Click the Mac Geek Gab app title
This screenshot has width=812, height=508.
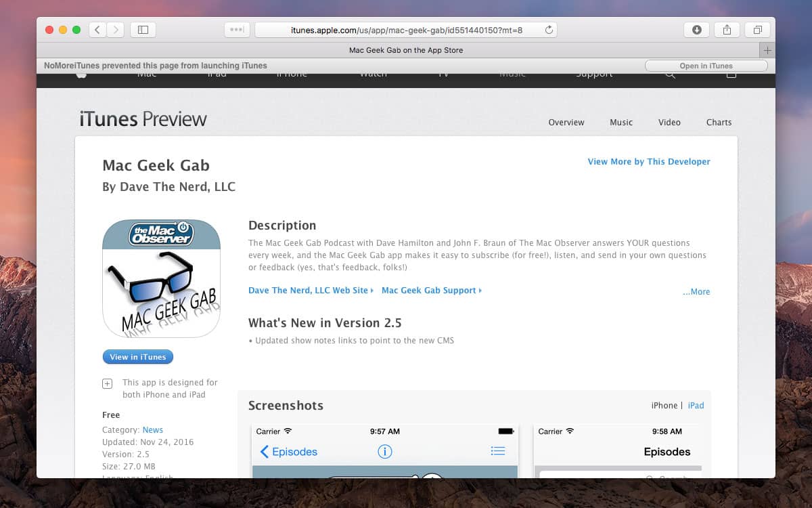pos(156,166)
